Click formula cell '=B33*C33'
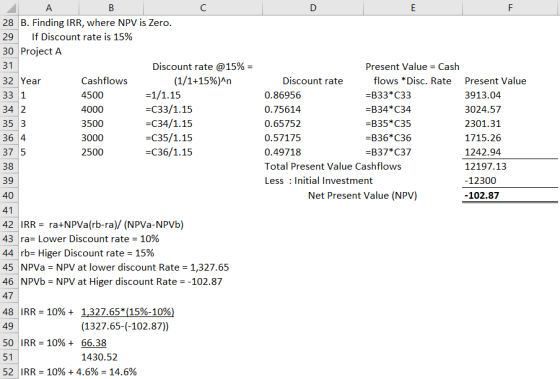Viewport: 560px width, 379px height. tap(388, 95)
